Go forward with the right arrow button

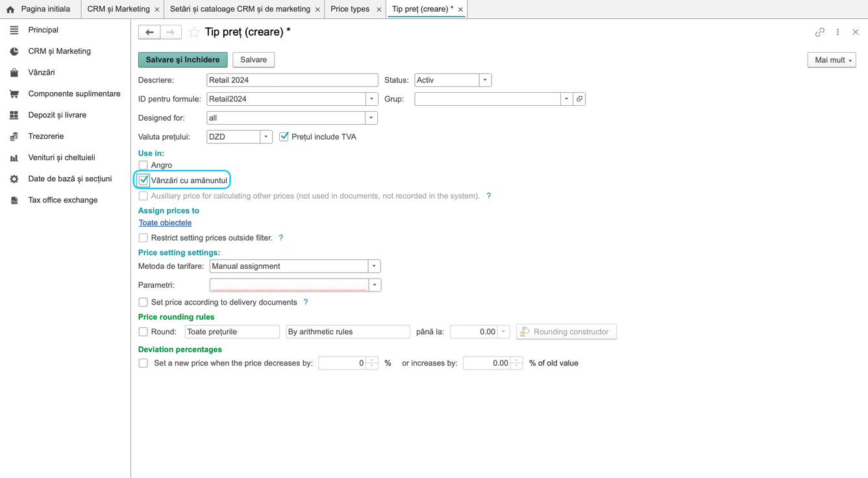[171, 32]
